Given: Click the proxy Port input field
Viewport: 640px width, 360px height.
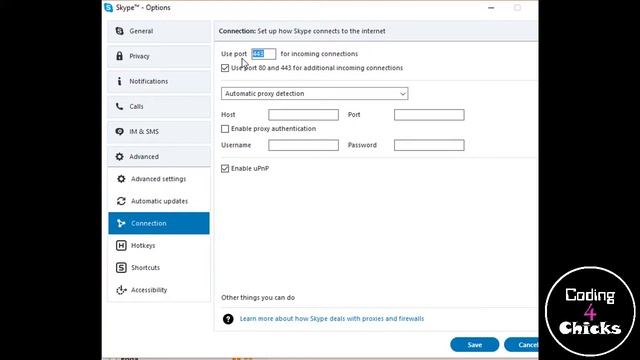Looking at the screenshot, I should click(x=429, y=115).
